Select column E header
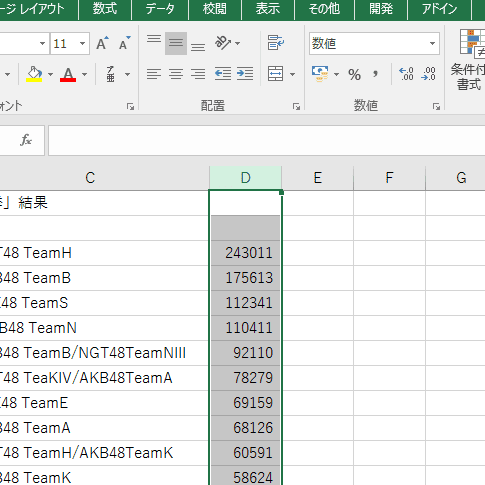The width and height of the screenshot is (485, 485). (317, 178)
